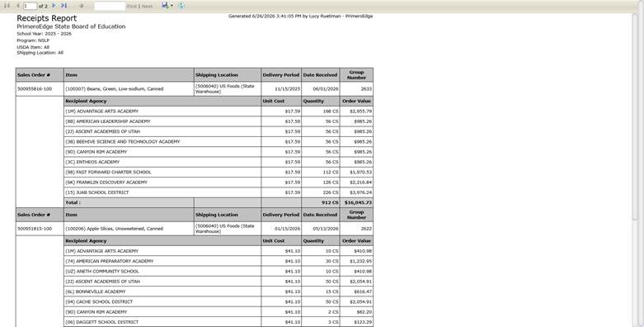The image size is (644, 327).
Task: Click ADVANTAGE ARTS ACADEMY row at $17.59
Action: tap(219, 111)
